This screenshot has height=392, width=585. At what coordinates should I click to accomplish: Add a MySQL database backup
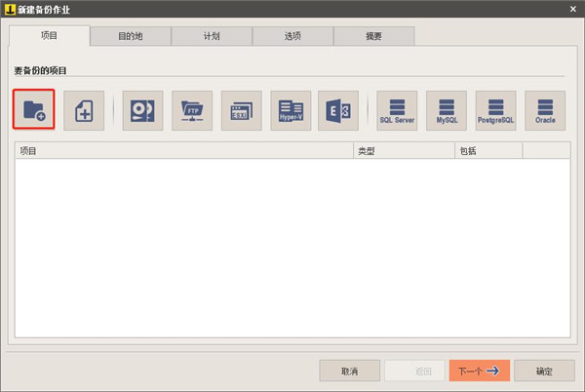click(x=447, y=110)
